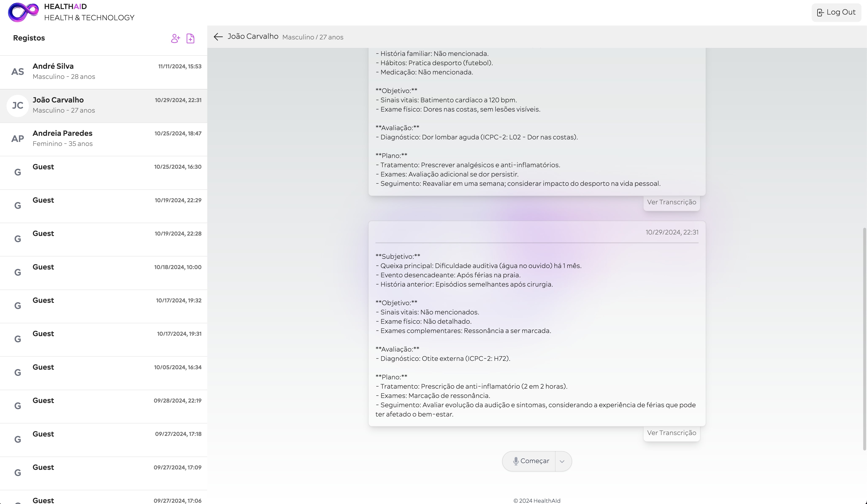The image size is (867, 504).
Task: Select Andreia Paredes in the records list
Action: pyautogui.click(x=103, y=139)
